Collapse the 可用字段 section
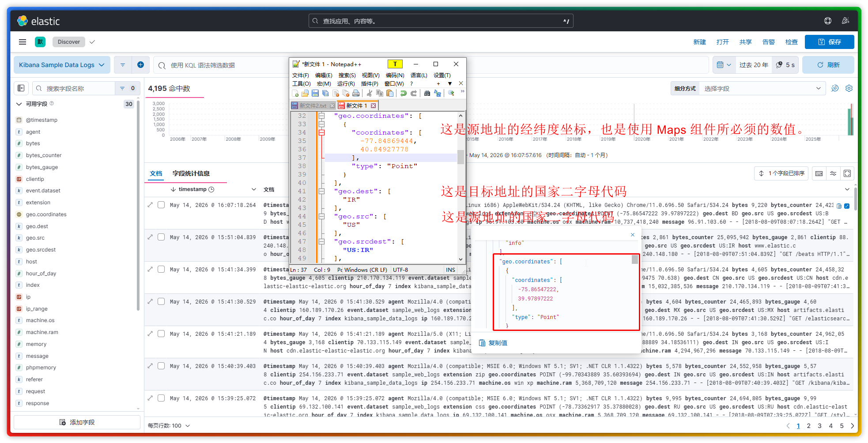 pos(19,104)
